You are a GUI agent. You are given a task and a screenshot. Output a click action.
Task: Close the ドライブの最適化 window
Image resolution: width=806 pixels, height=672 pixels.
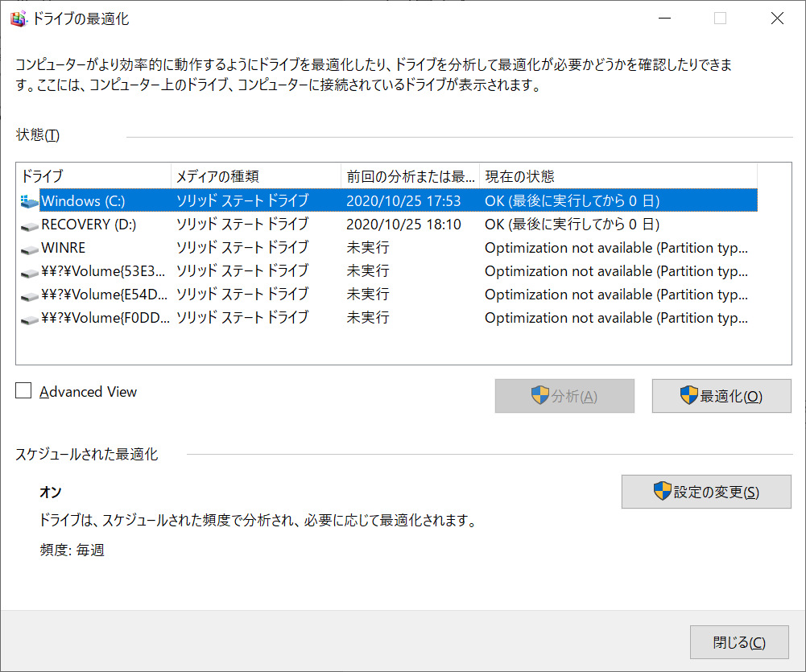pos(777,19)
